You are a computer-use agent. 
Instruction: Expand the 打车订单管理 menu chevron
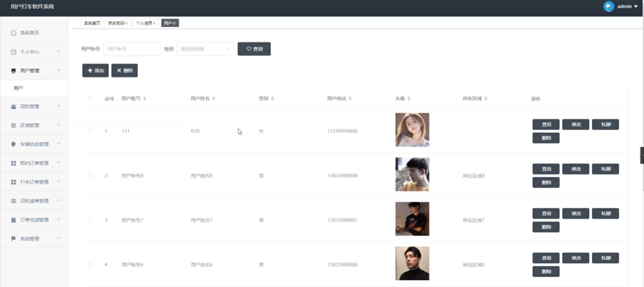click(x=59, y=181)
